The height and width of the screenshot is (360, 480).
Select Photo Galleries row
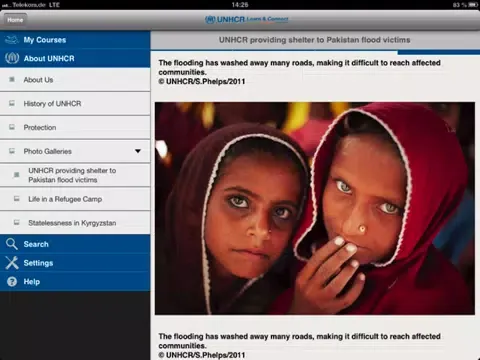(75, 151)
